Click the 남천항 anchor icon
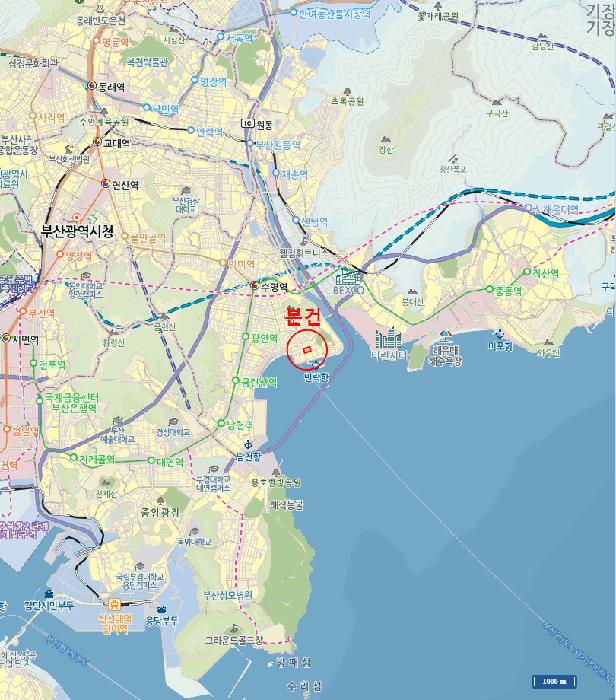Image resolution: width=616 pixels, height=700 pixels. (247, 444)
